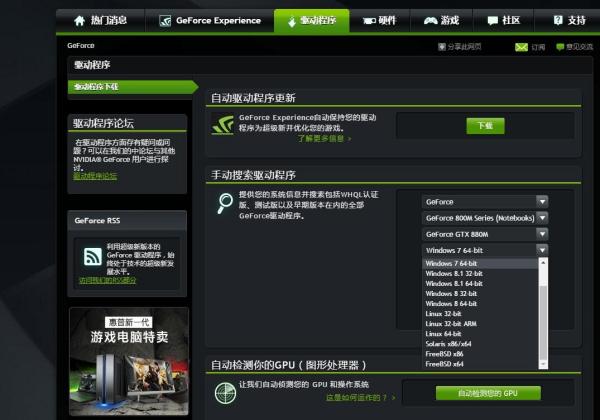
Task: Choose Windows 8 64-bit option
Action: click(480, 304)
